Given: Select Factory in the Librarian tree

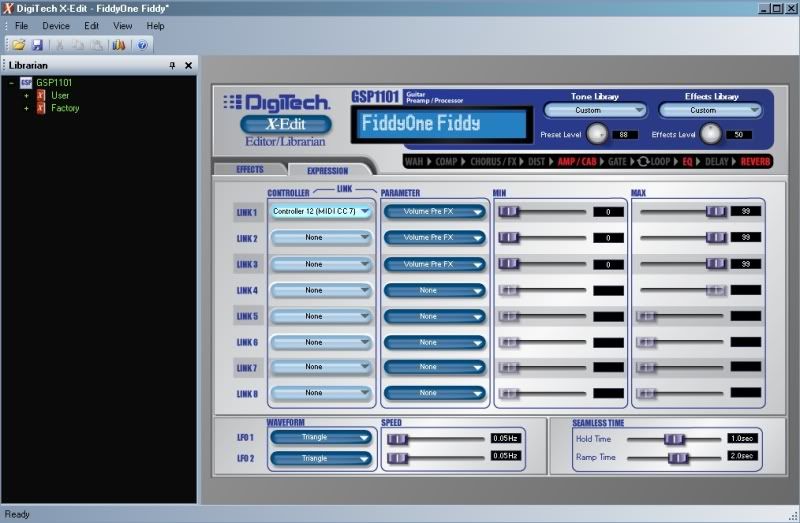Looking at the screenshot, I should 65,108.
